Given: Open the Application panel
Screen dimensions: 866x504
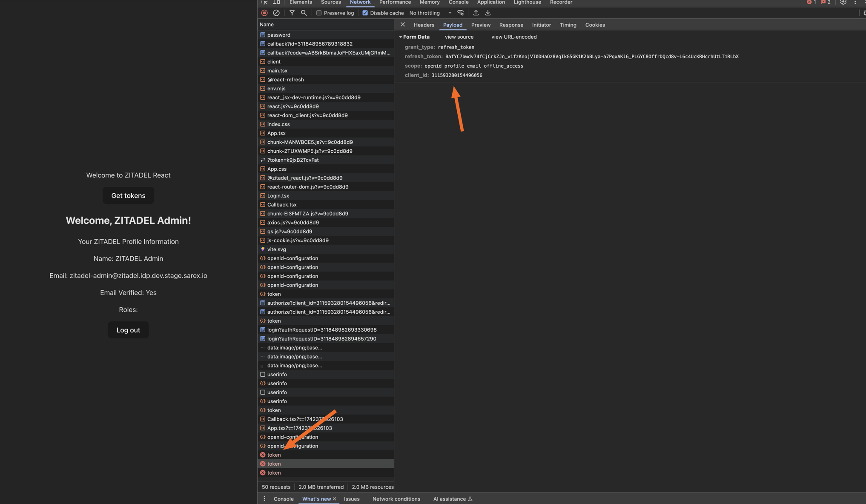Looking at the screenshot, I should tap(491, 2).
